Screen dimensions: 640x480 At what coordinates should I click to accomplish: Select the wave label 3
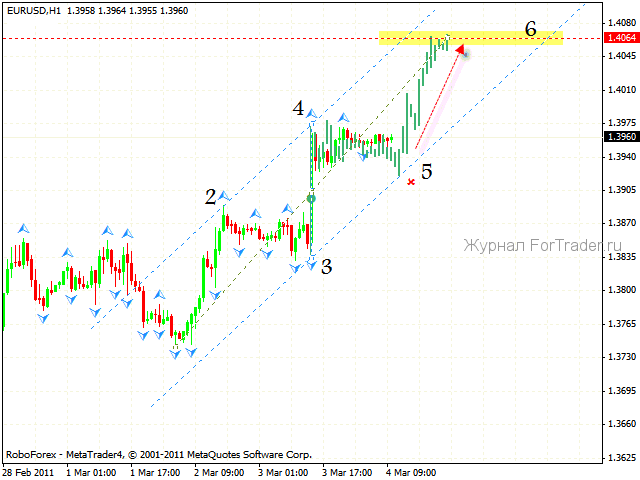pos(326,267)
